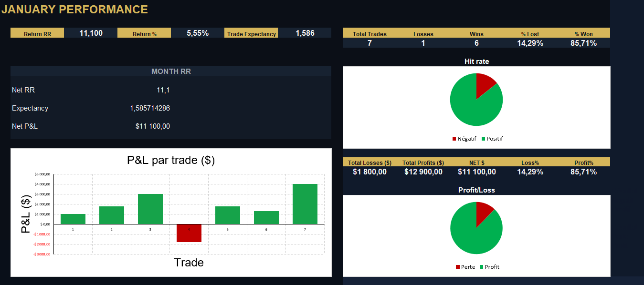Select 14,29% under % Lost
This screenshot has width=644, height=285.
(x=530, y=43)
